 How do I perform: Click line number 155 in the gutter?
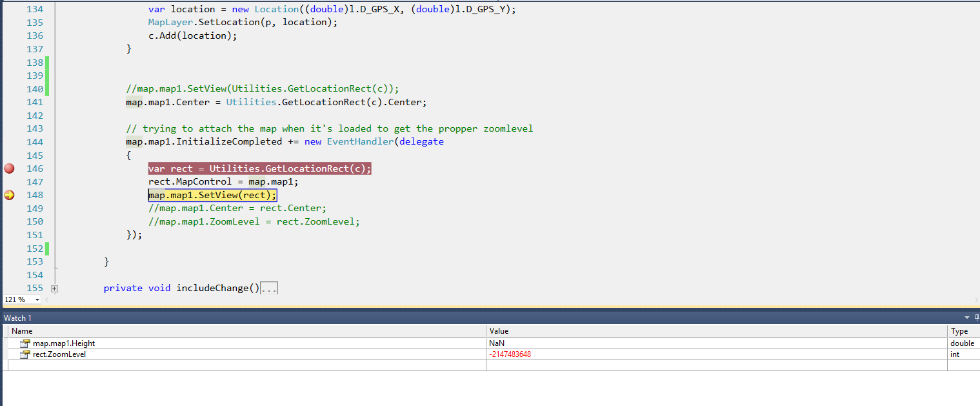pos(35,289)
